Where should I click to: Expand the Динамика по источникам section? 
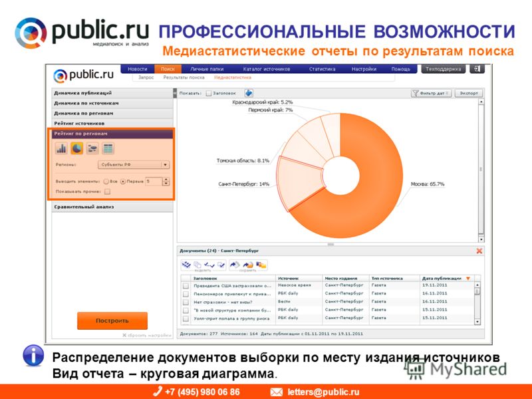pos(112,103)
